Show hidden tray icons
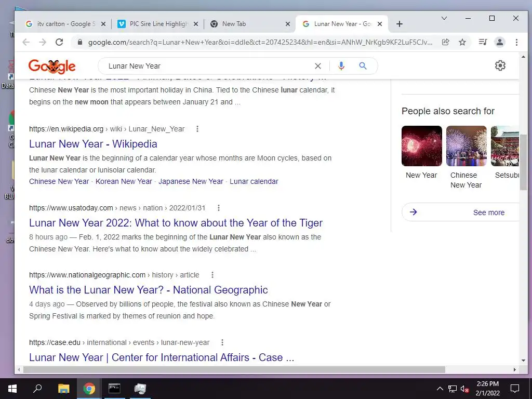532x399 pixels. 440,389
